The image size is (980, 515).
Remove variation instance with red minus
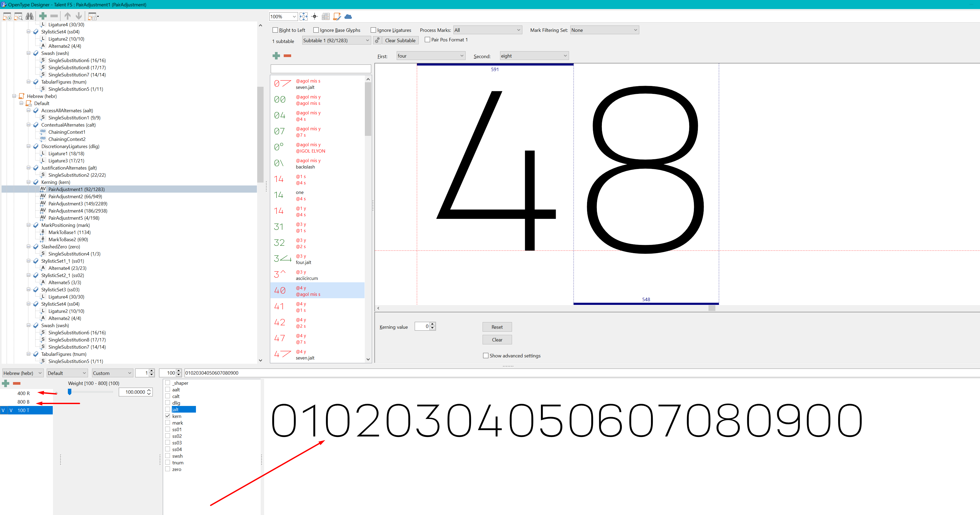pyautogui.click(x=17, y=383)
